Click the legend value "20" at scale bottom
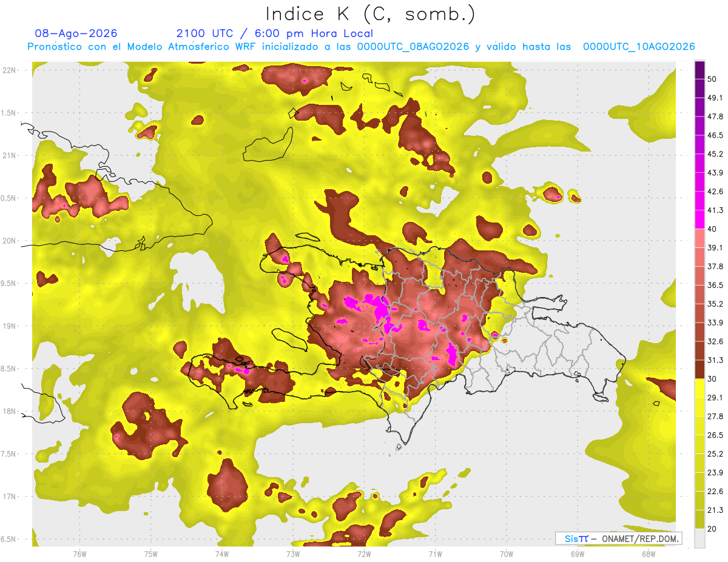Image resolution: width=728 pixels, height=562 pixels. point(712,529)
